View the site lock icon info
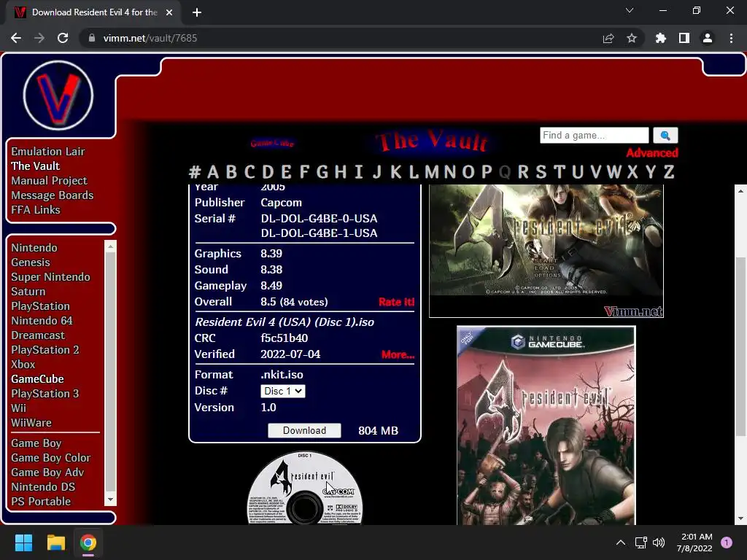This screenshot has width=747, height=560. pos(92,38)
